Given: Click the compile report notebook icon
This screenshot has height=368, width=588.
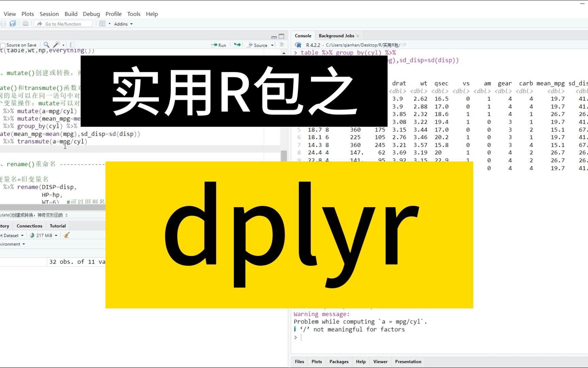Looking at the screenshot, I should point(72,45).
